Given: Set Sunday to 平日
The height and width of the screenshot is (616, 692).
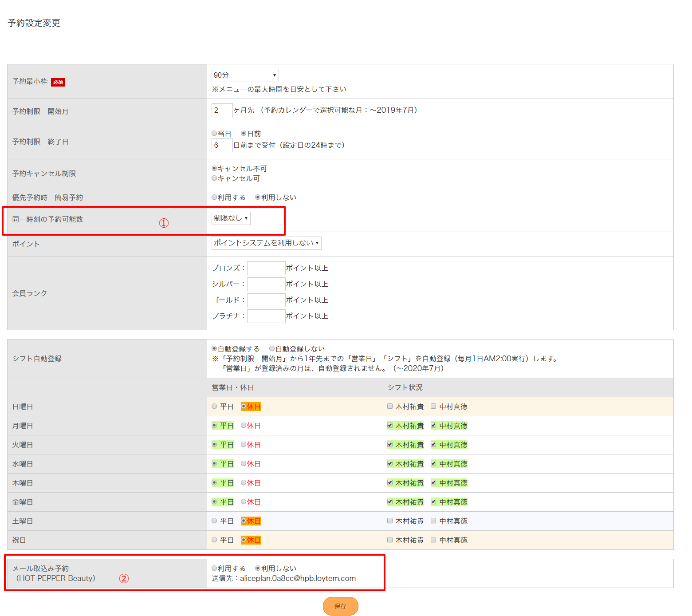Looking at the screenshot, I should 215,407.
